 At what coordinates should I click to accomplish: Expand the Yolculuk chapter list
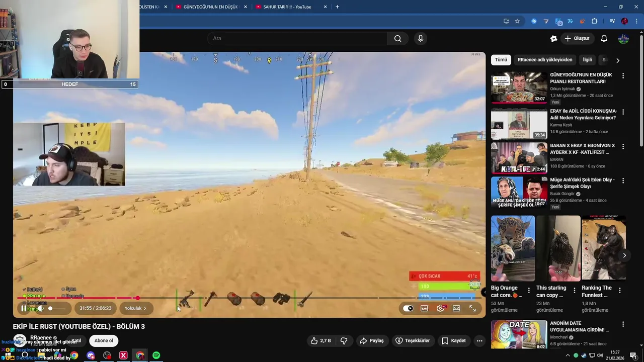pyautogui.click(x=135, y=308)
